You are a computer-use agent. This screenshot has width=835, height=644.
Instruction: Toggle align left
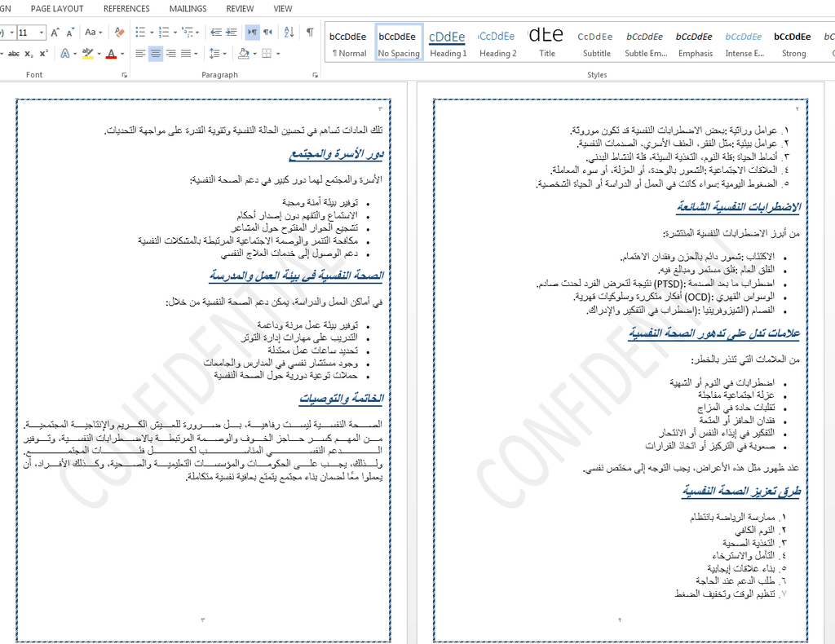click(140, 53)
